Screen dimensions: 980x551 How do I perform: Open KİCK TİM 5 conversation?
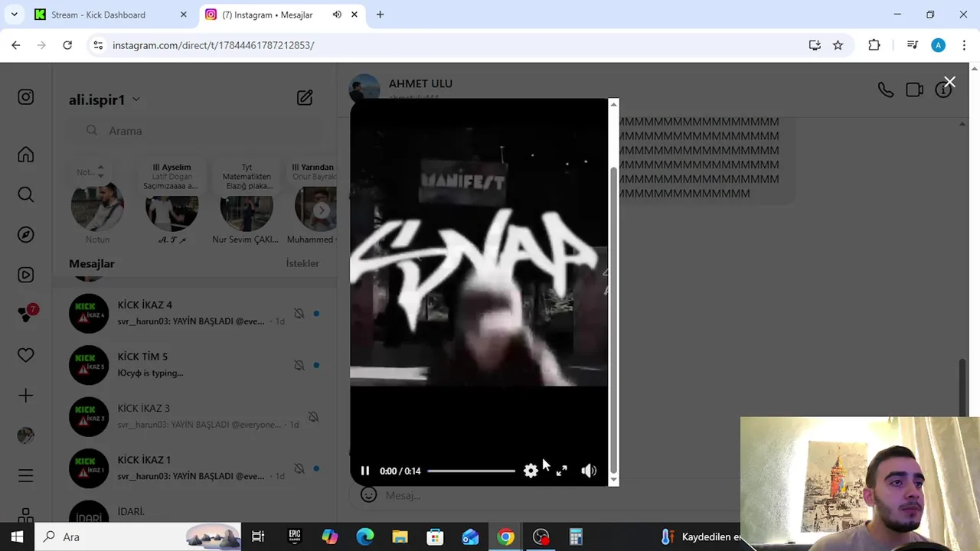(194, 364)
